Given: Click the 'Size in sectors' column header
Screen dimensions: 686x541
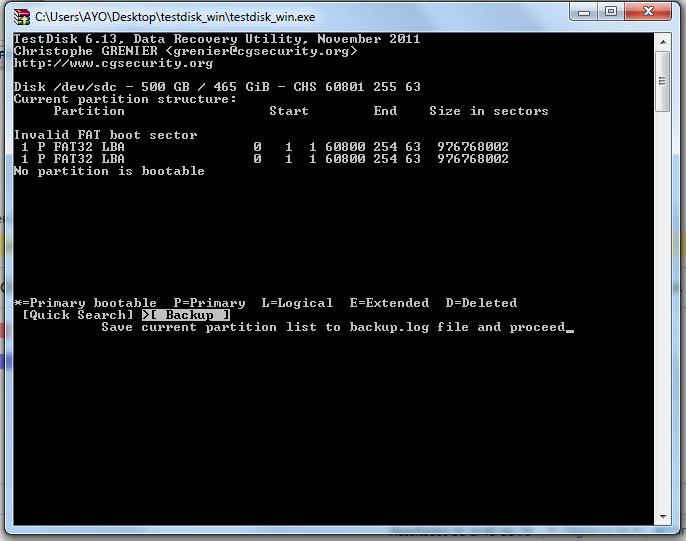Looking at the screenshot, I should click(x=488, y=111).
